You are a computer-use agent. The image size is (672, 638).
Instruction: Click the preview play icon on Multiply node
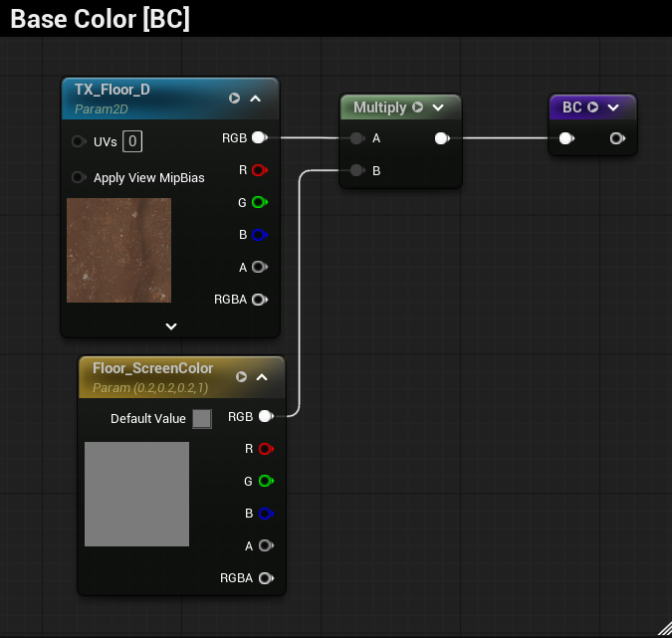click(x=417, y=106)
